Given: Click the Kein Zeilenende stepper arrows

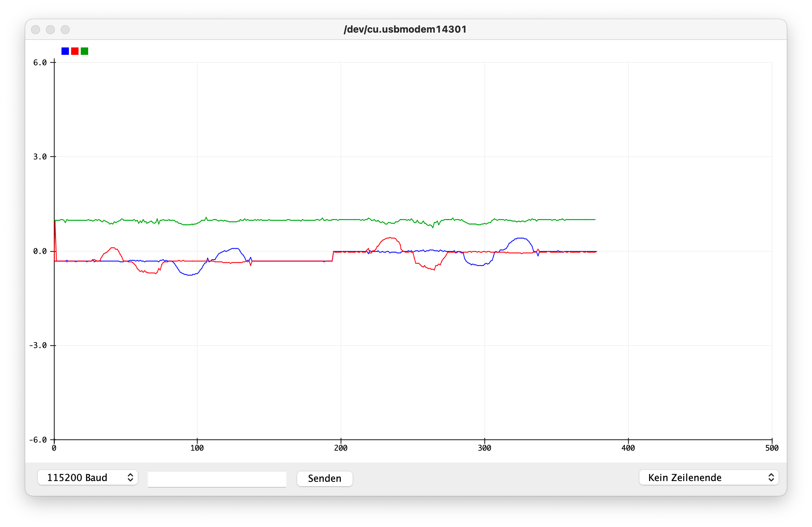Looking at the screenshot, I should 771,477.
